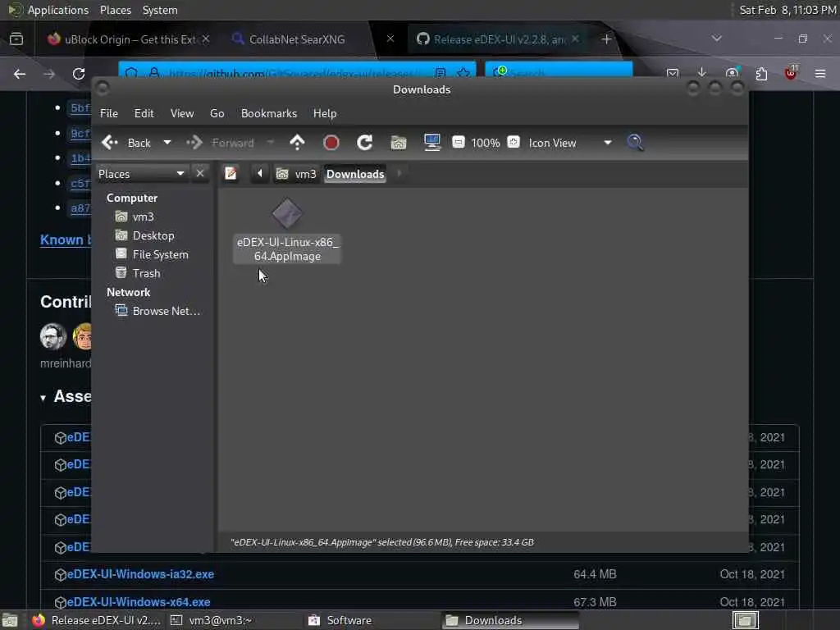Image resolution: width=840 pixels, height=630 pixels.
Task: Reload page in Firefox
Action: click(79, 74)
